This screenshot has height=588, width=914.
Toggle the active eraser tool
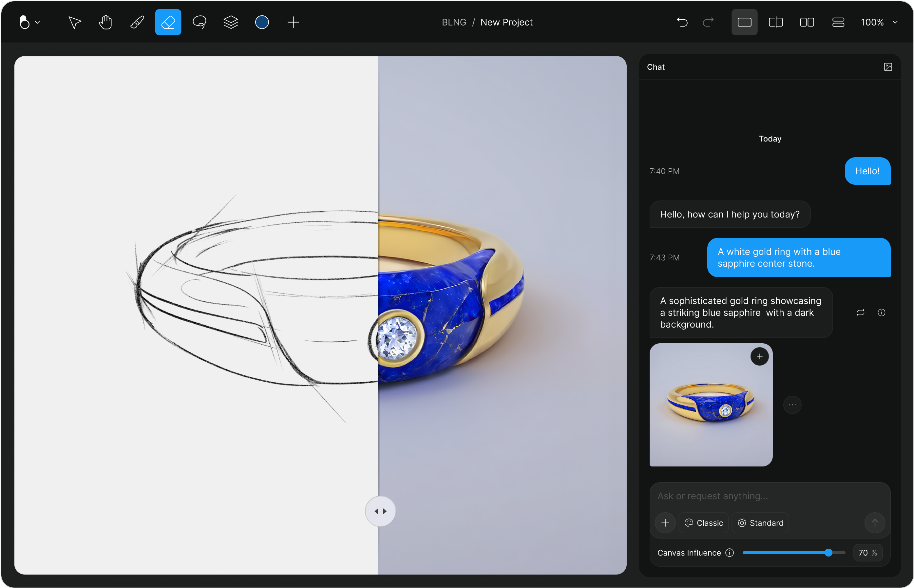tap(168, 22)
